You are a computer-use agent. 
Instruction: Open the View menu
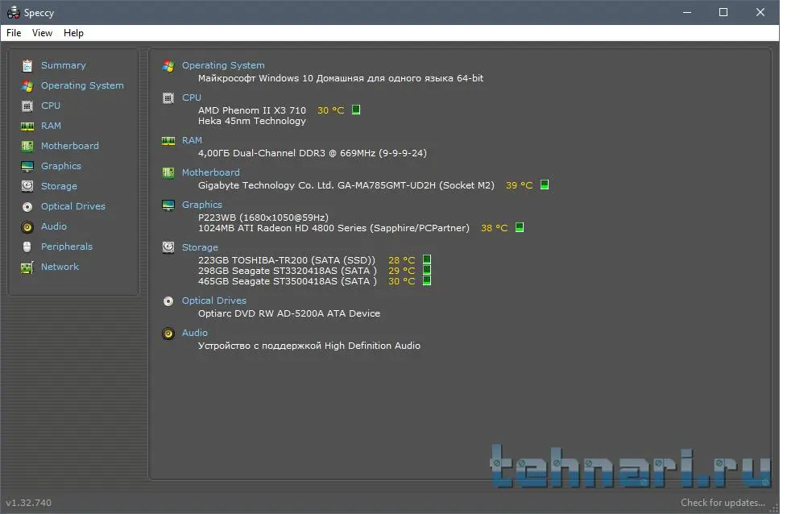(x=42, y=33)
